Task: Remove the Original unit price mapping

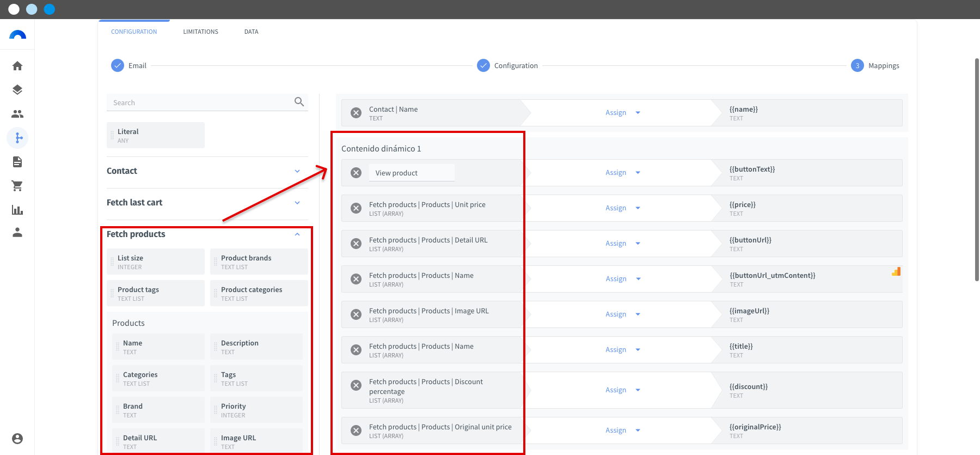Action: [356, 430]
